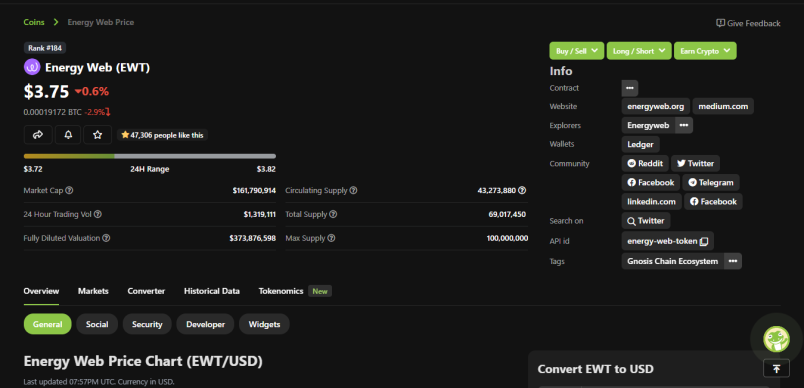Screen dimensions: 804x388
Task: Select the Developer pill
Action: [x=205, y=324]
